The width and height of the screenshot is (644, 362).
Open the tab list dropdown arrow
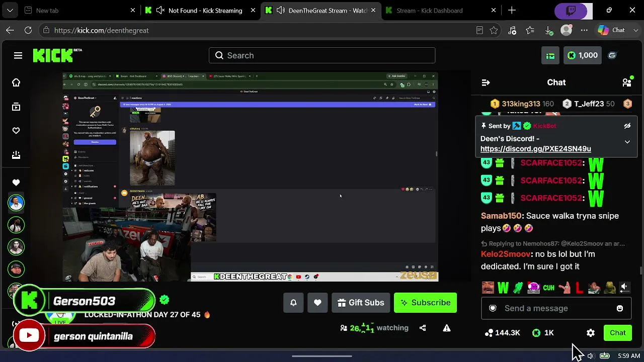(10, 10)
